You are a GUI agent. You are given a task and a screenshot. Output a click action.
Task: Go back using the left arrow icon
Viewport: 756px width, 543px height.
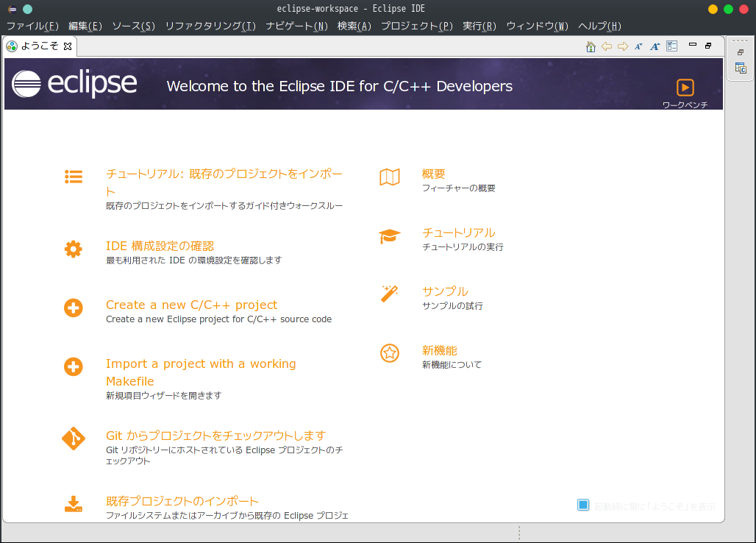point(607,46)
